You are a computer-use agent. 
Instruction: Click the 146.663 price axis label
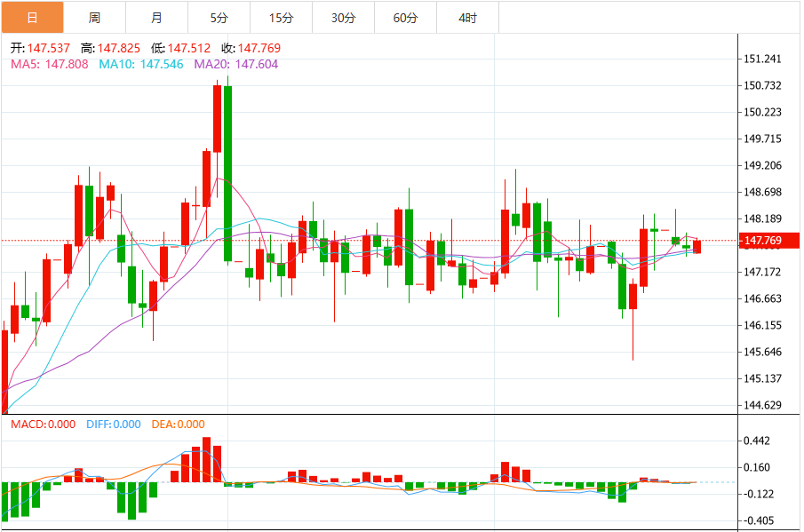762,298
